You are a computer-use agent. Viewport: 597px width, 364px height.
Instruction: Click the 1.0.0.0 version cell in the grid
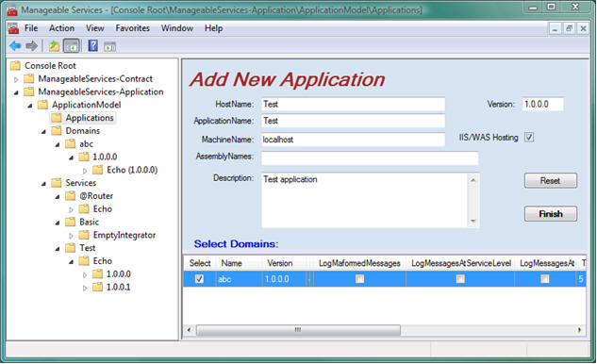pos(285,279)
